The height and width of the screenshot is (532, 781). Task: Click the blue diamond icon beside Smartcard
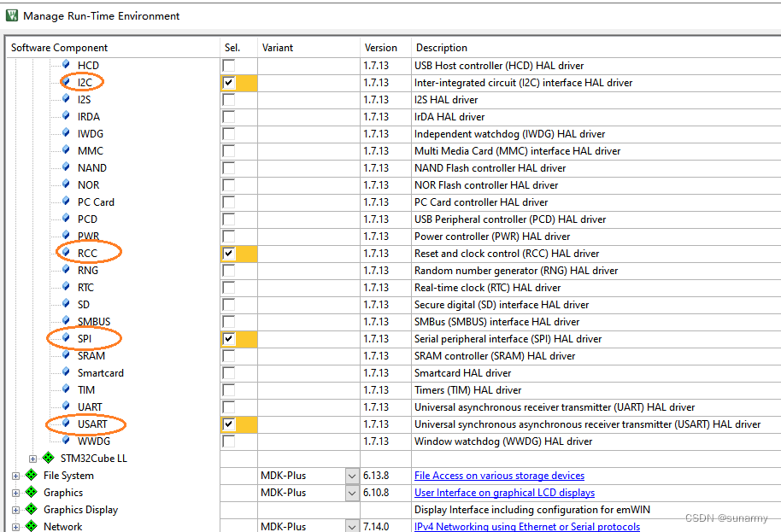pyautogui.click(x=66, y=371)
